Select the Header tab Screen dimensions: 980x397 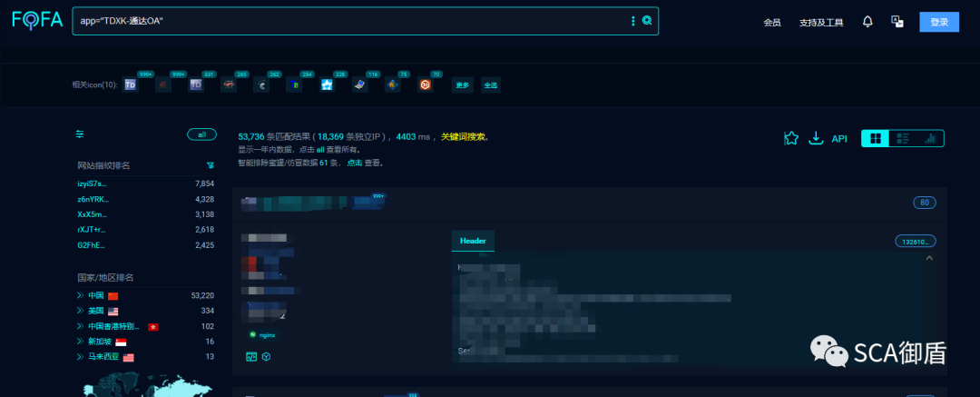[473, 241]
